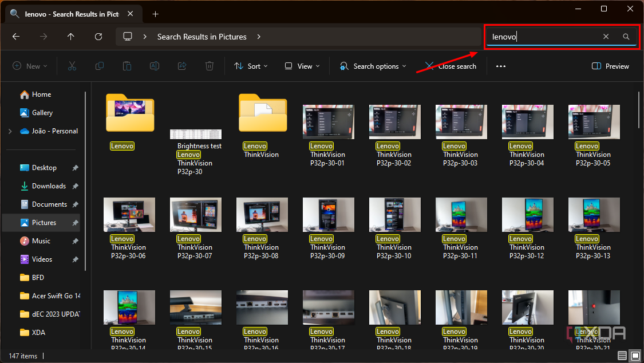This screenshot has width=644, height=363.
Task: Clear the search box with the X icon
Action: coord(606,36)
